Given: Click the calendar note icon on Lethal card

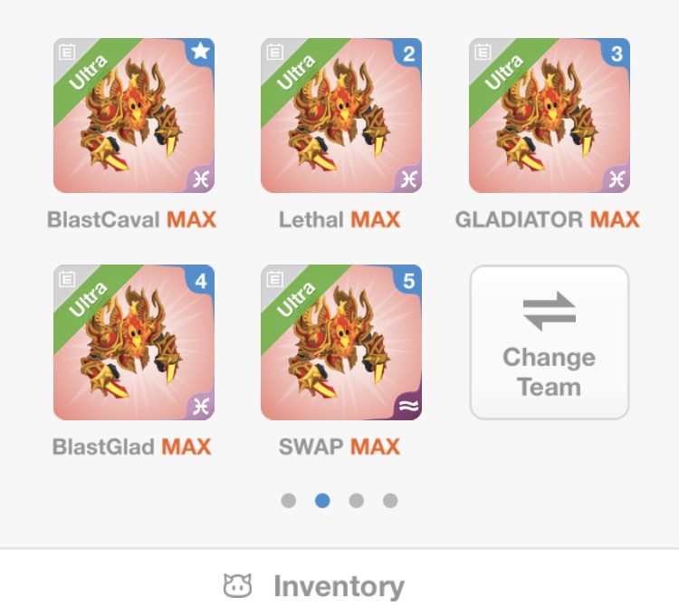Looking at the screenshot, I should pyautogui.click(x=274, y=52).
